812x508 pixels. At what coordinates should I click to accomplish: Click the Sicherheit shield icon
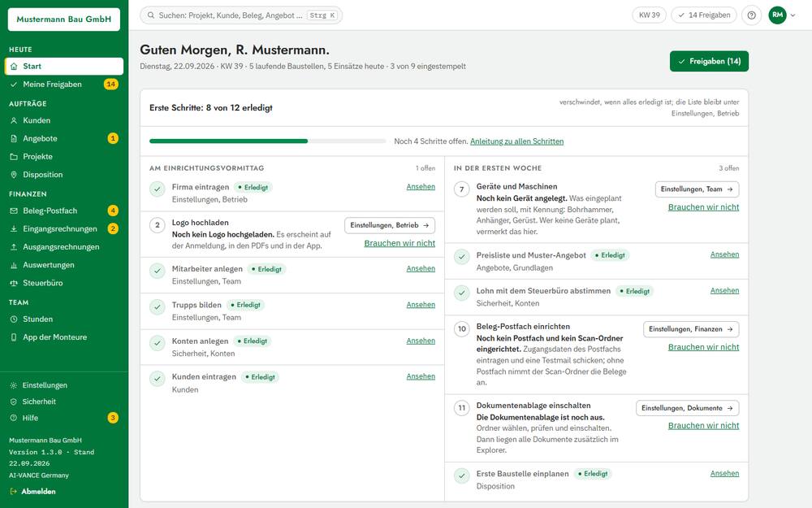(x=14, y=402)
